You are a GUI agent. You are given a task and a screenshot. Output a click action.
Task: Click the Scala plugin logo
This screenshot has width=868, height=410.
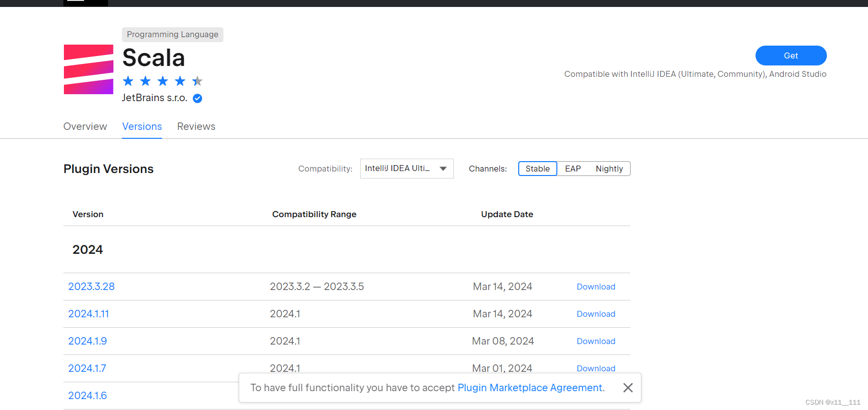point(89,69)
